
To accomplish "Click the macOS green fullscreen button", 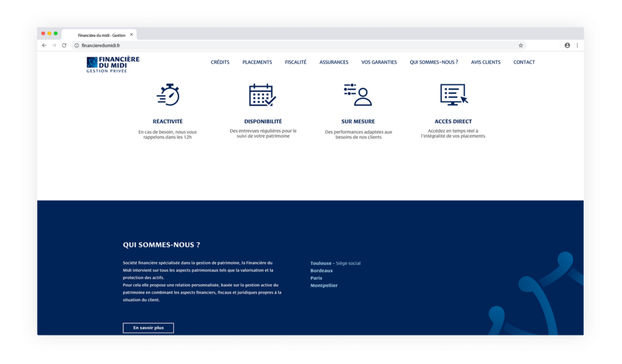I will 55,33.
